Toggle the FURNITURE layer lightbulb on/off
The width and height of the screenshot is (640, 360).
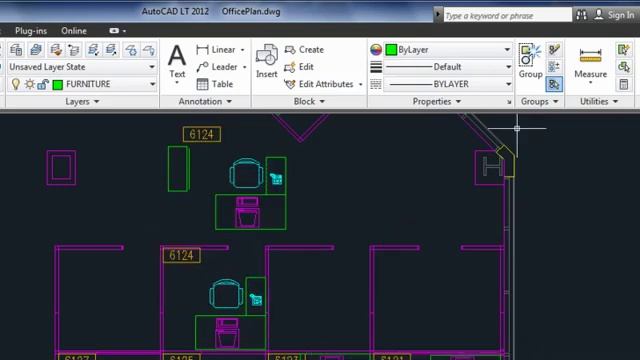[16, 84]
